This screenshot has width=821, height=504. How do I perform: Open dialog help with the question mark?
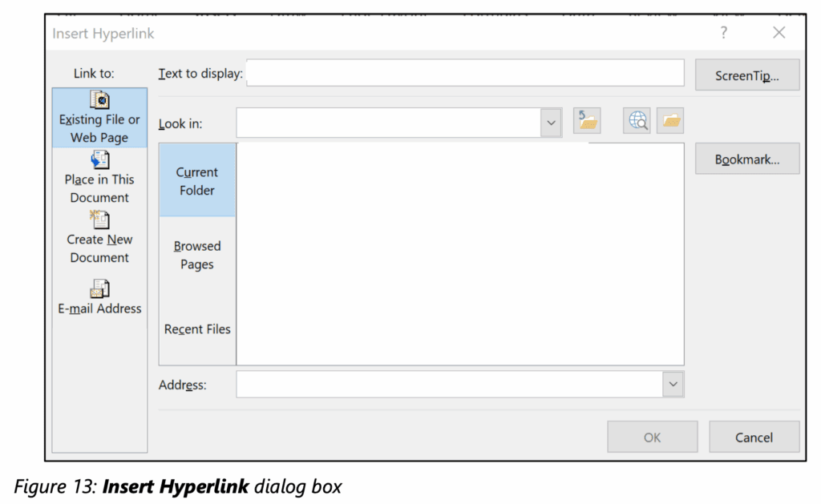coord(723,33)
